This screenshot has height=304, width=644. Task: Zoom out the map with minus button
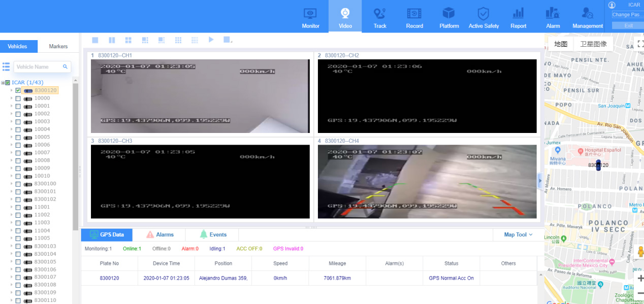[x=640, y=293]
